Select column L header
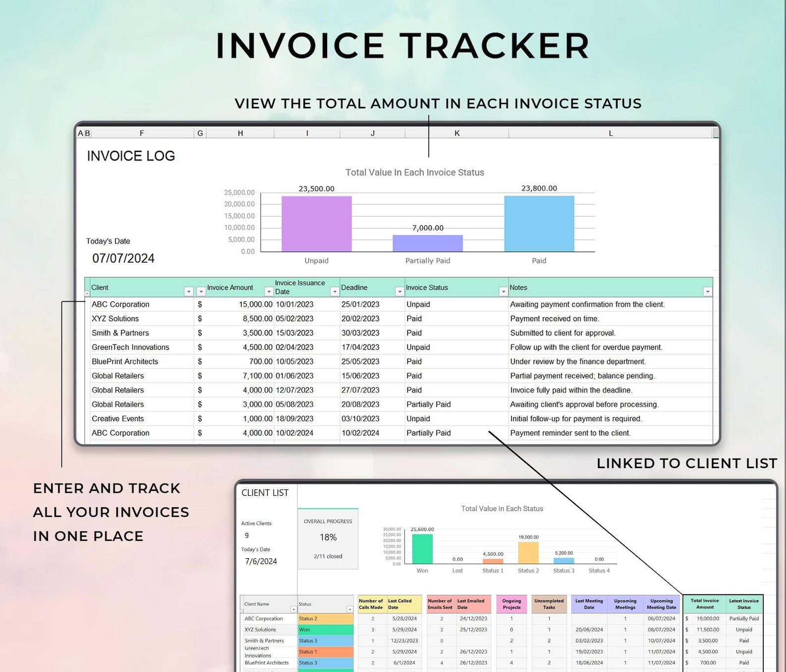Image resolution: width=786 pixels, height=672 pixels. pos(610,133)
